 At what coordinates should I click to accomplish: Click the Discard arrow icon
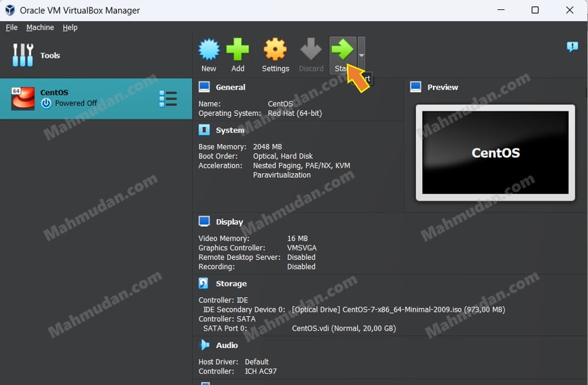(x=311, y=49)
